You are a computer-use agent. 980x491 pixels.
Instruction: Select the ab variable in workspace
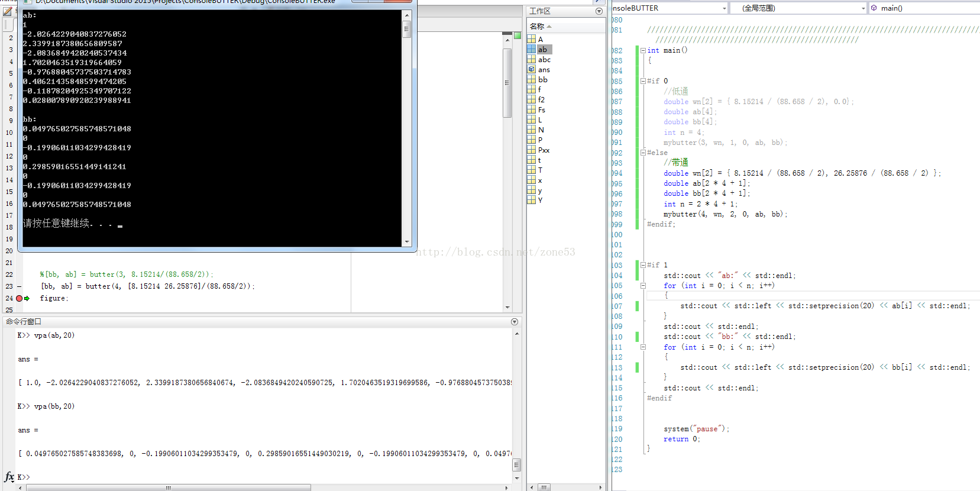click(x=542, y=49)
